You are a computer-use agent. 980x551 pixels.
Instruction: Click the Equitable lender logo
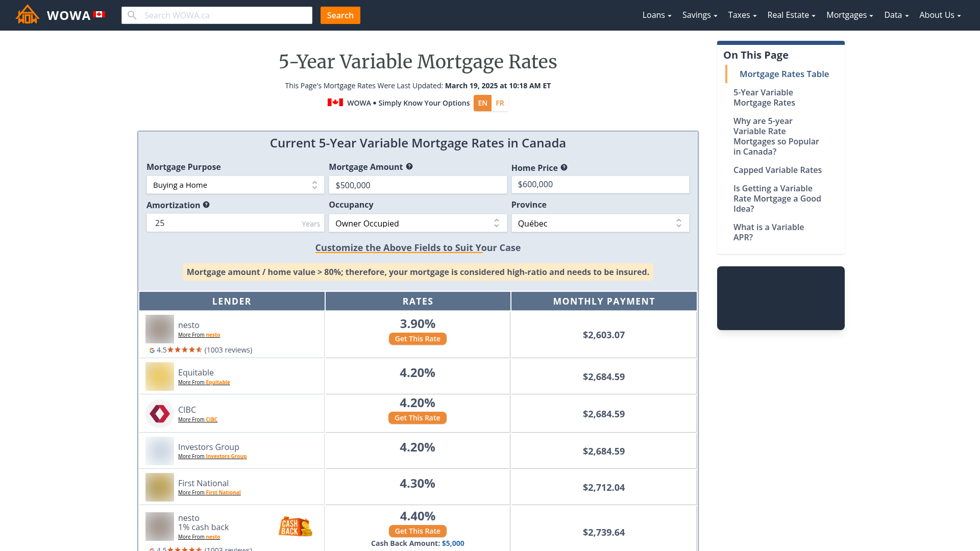pos(160,377)
